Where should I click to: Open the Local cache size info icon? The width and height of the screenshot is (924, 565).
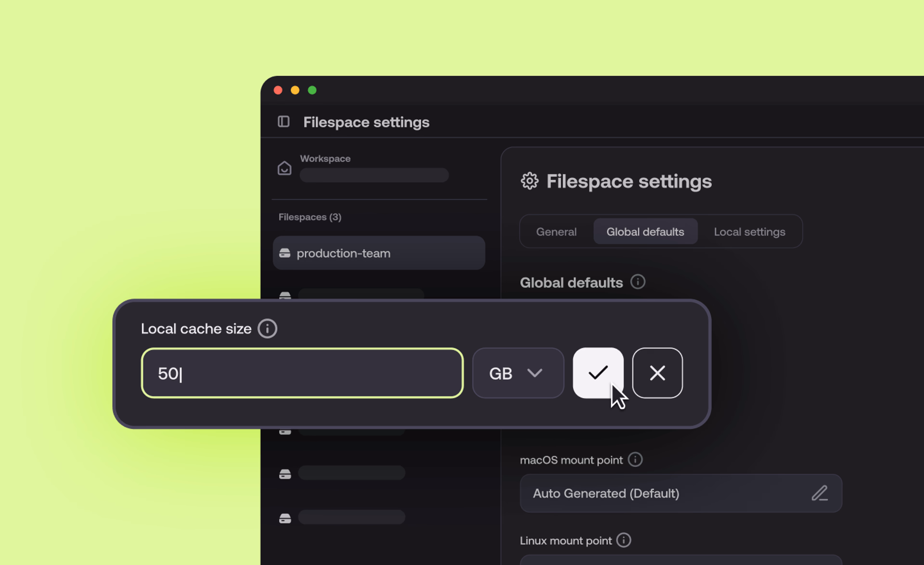(x=267, y=328)
